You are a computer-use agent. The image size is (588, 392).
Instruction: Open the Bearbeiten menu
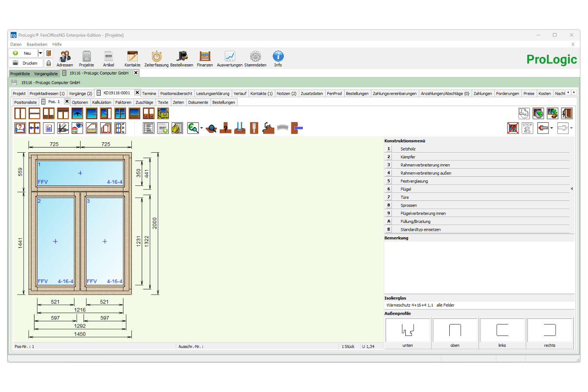click(37, 44)
